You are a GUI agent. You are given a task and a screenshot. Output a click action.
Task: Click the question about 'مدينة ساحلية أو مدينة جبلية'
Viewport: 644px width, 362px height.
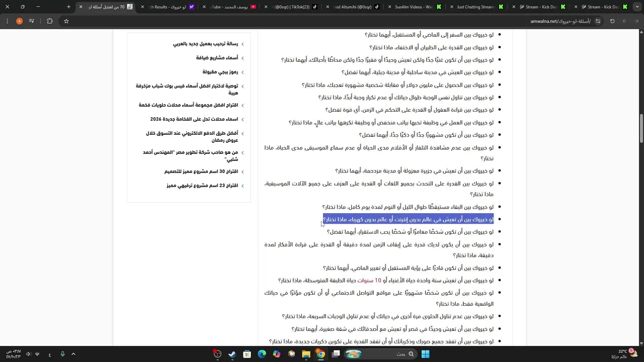click(418, 72)
